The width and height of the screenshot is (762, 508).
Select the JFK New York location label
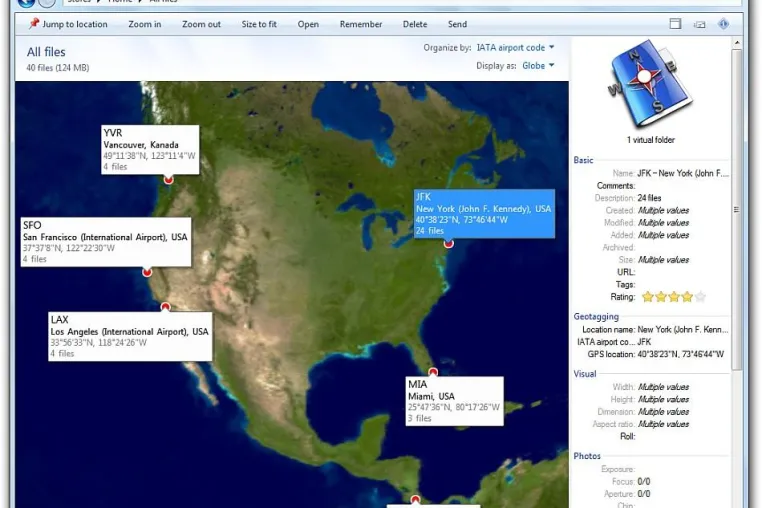[x=484, y=213]
